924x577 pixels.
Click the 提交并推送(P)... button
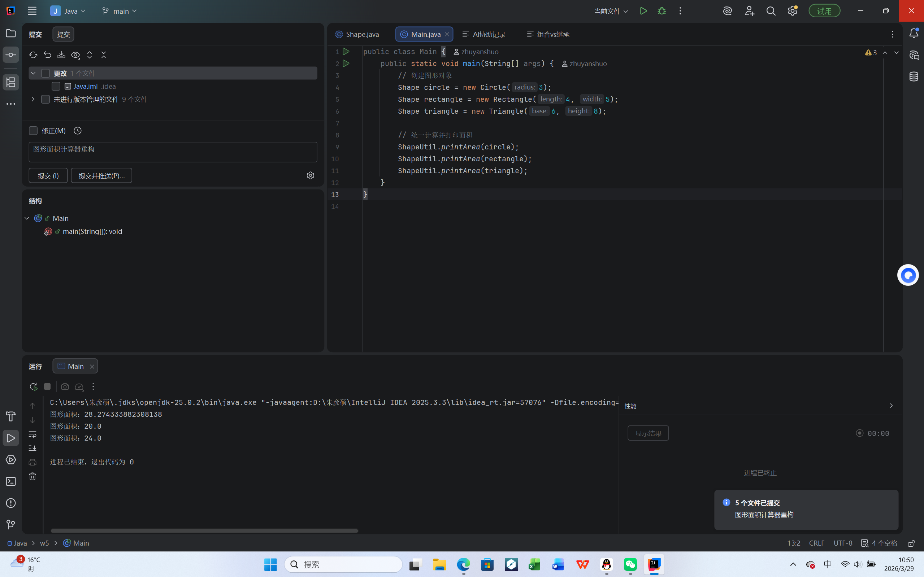(x=101, y=175)
